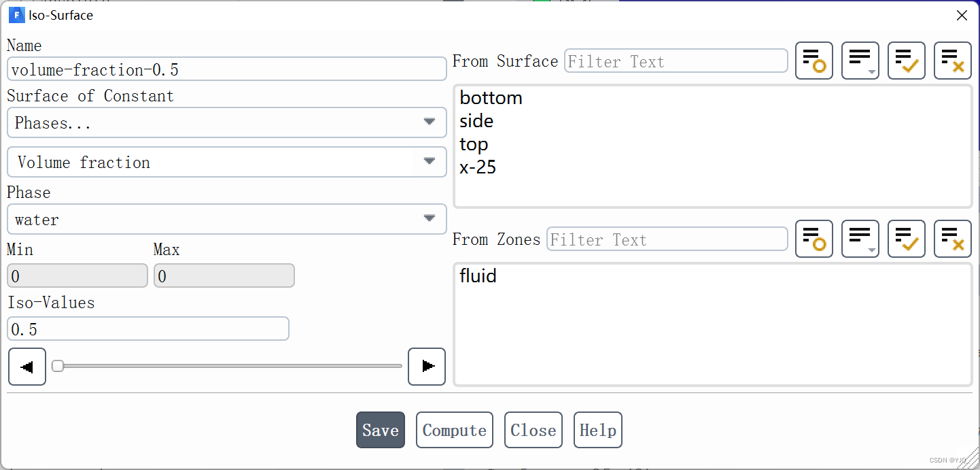980x470 pixels.
Task: Deselect all zones in From Zones list
Action: click(x=952, y=239)
